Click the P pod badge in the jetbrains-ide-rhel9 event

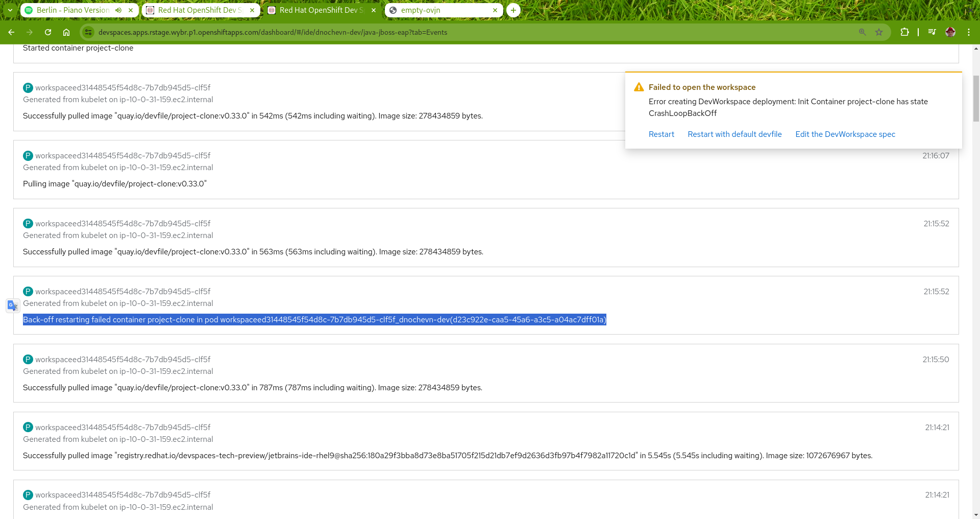[28, 428]
